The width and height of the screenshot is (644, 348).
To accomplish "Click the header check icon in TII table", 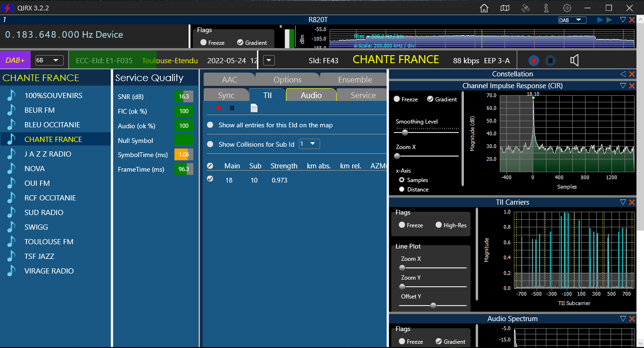I will click(210, 166).
